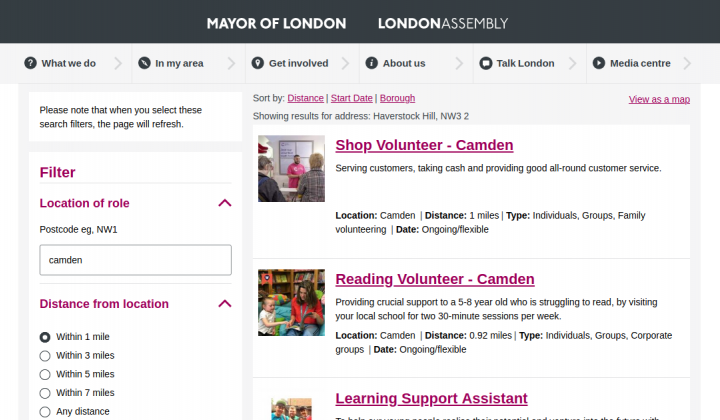720x420 pixels.
Task: Sort results by Start Date
Action: pyautogui.click(x=352, y=98)
